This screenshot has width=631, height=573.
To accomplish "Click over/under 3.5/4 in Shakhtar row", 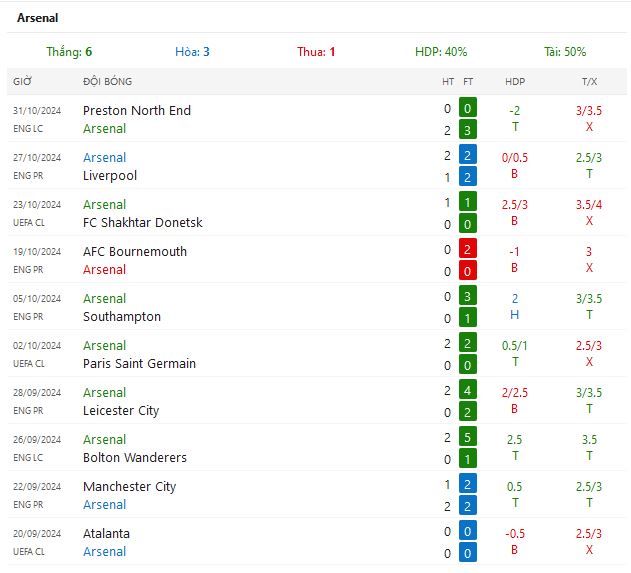I will pyautogui.click(x=589, y=205).
